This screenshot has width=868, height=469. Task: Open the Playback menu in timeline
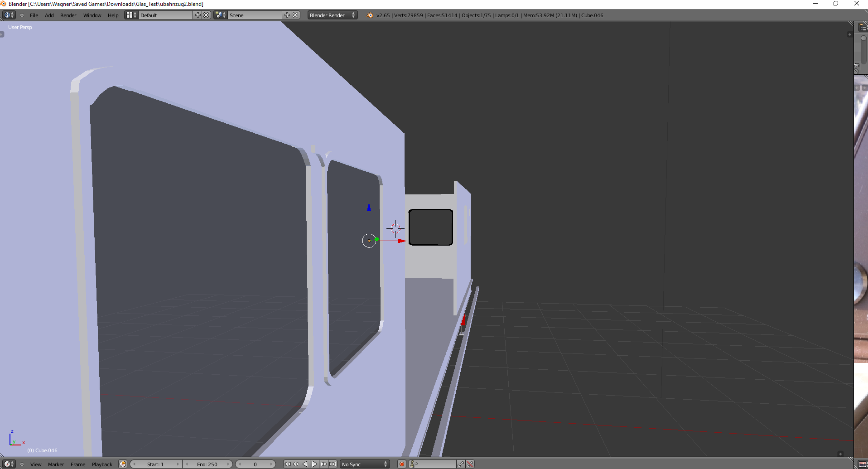pos(102,464)
